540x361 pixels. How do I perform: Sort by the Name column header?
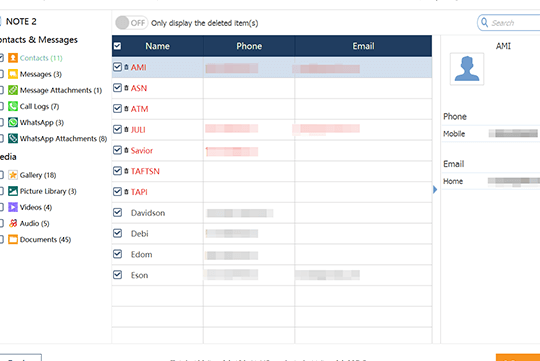point(157,46)
